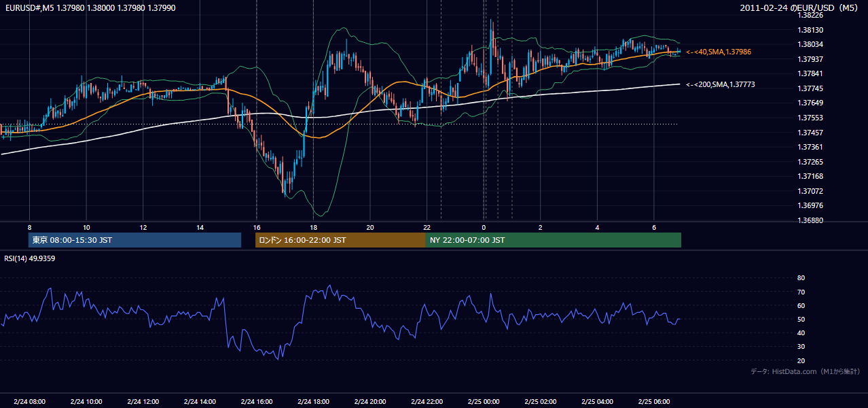The height and width of the screenshot is (408, 868).
Task: Click RSI scale value 30
Action: tap(801, 347)
